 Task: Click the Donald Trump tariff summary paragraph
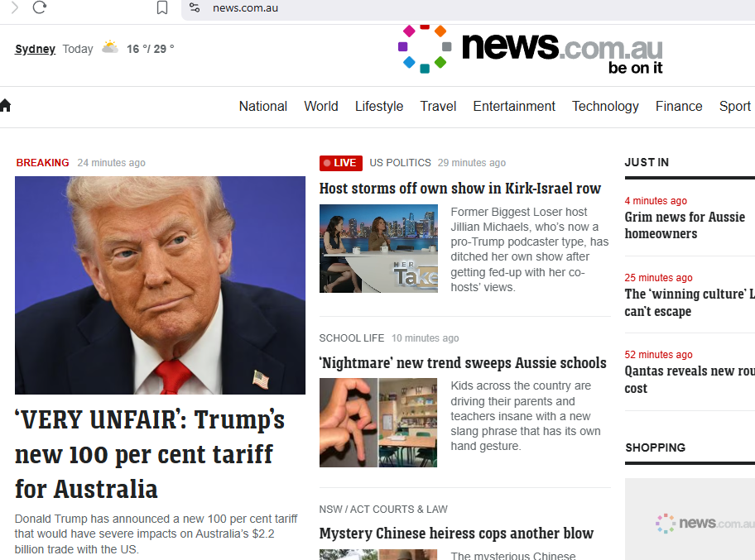[156, 534]
